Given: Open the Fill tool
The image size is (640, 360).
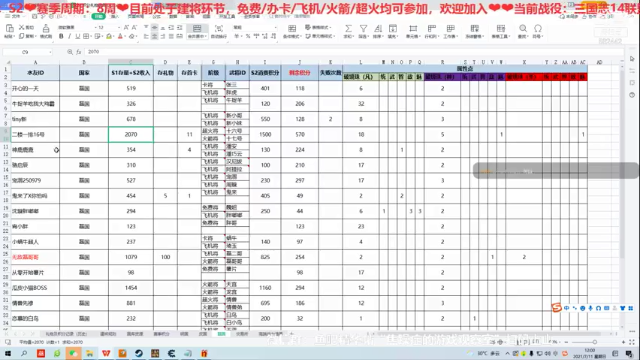Looking at the screenshot, I should [x=393, y=31].
